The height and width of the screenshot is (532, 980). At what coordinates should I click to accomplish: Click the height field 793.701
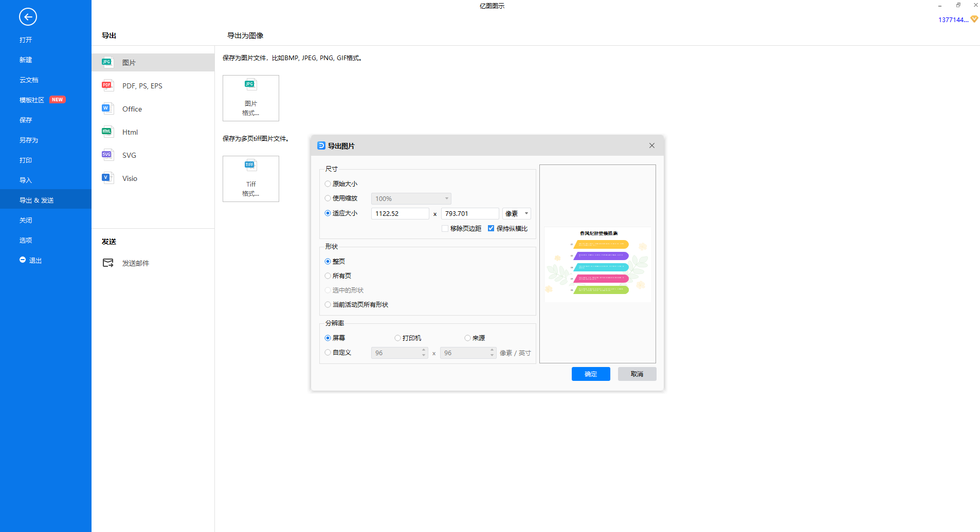point(470,213)
